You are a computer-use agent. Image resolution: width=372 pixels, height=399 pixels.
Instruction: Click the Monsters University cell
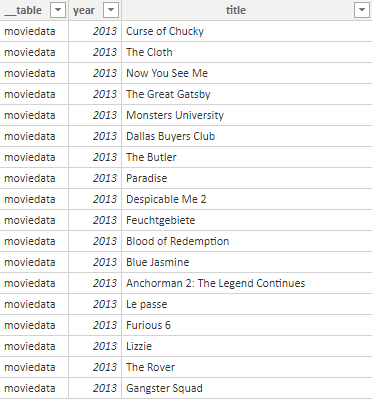pyautogui.click(x=247, y=115)
